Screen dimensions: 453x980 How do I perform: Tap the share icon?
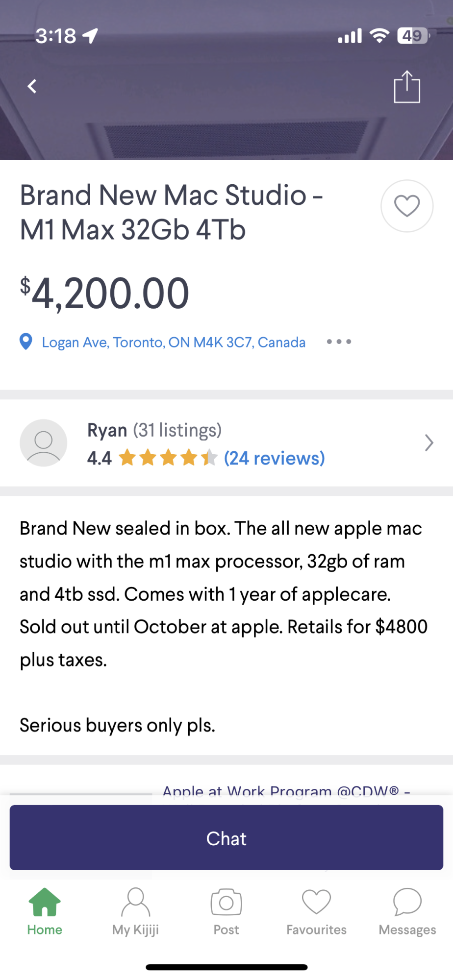point(407,87)
